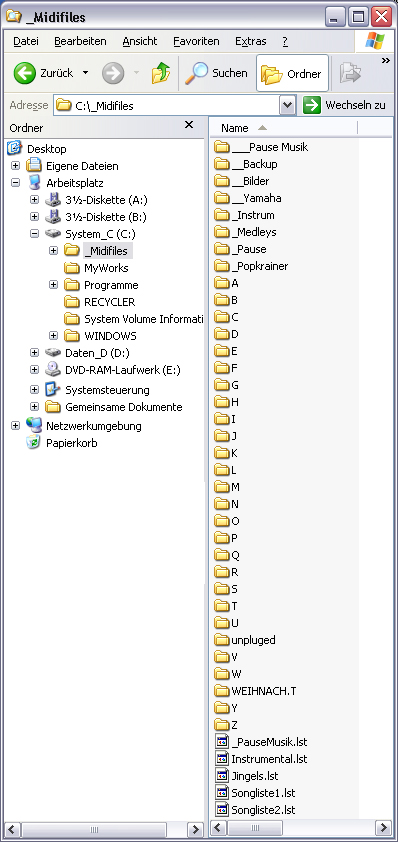Toggle the Ordner folders pane button

click(x=292, y=74)
